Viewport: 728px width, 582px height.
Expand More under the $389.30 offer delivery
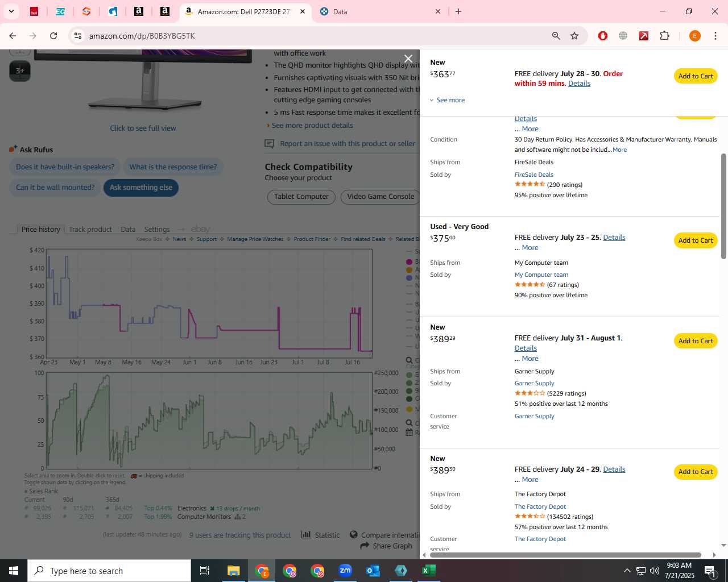pos(530,480)
